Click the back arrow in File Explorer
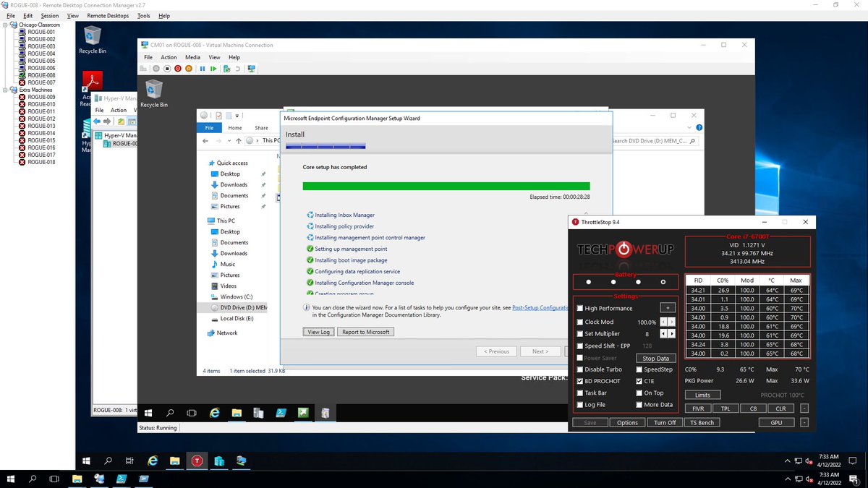This screenshot has height=488, width=868. pos(206,140)
